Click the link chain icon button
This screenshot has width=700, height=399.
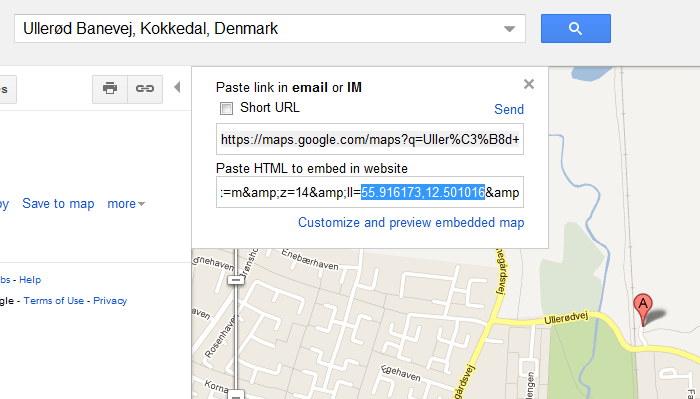click(x=145, y=89)
